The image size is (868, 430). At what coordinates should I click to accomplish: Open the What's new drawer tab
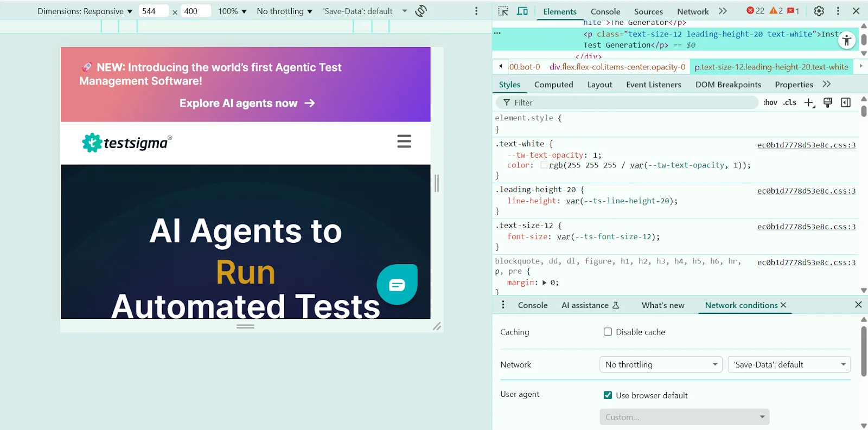[663, 305]
